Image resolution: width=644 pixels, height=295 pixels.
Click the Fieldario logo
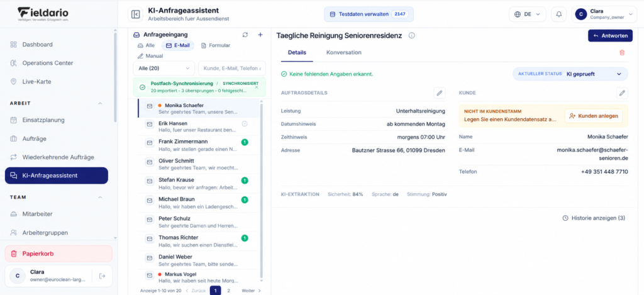[x=43, y=14]
